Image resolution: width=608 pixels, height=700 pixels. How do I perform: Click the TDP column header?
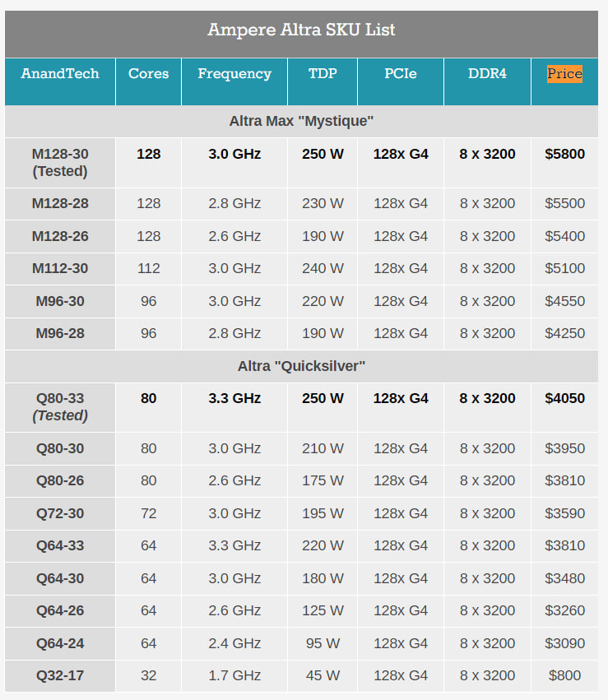coord(323,74)
